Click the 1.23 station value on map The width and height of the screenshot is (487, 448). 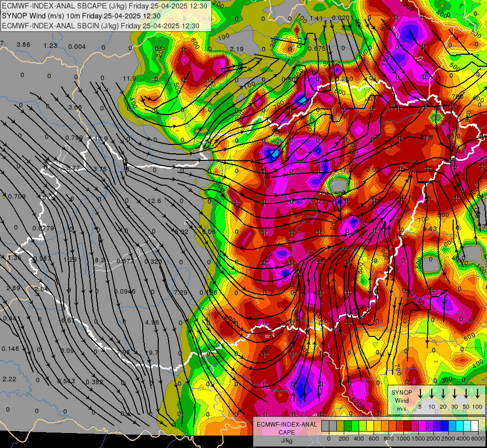coord(50,46)
